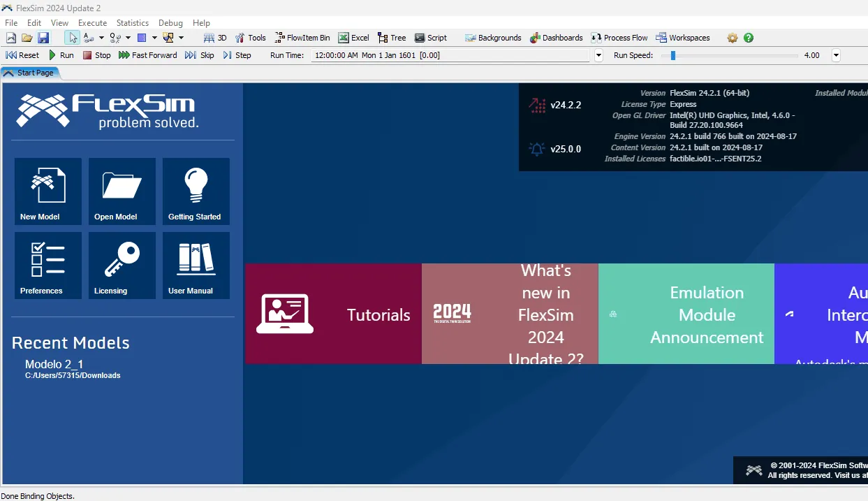Click the FlexSim logo on Start Page
The height and width of the screenshot is (501, 868).
click(x=106, y=111)
